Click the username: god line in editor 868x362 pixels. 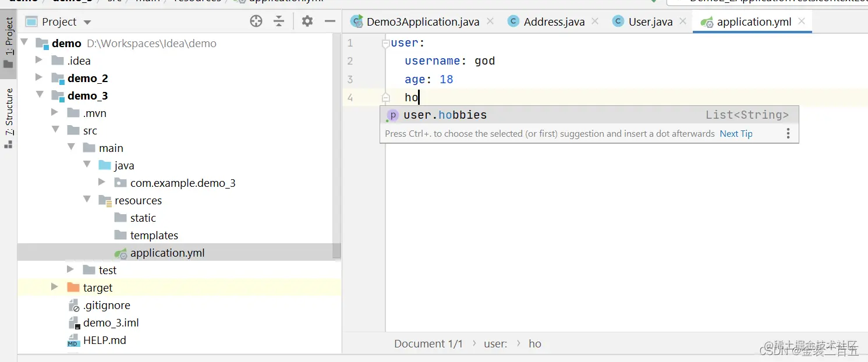tap(450, 61)
